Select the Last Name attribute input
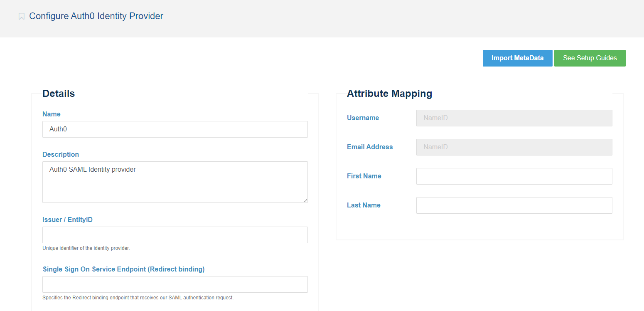The image size is (644, 311). click(x=514, y=205)
